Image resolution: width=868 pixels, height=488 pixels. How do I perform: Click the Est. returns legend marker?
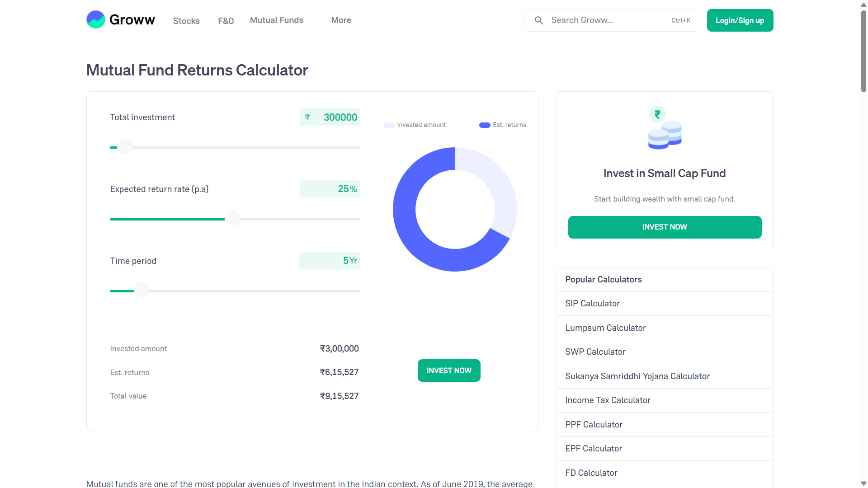pyautogui.click(x=485, y=125)
